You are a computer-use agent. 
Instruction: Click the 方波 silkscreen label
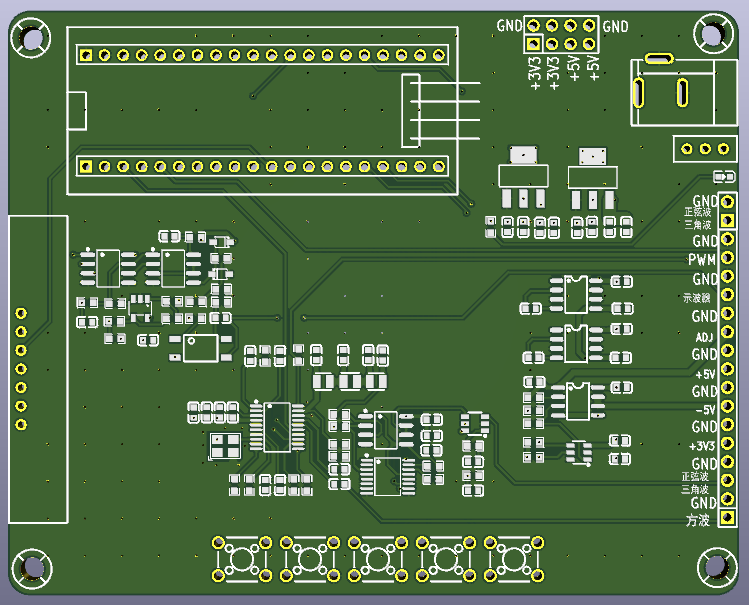coord(698,520)
